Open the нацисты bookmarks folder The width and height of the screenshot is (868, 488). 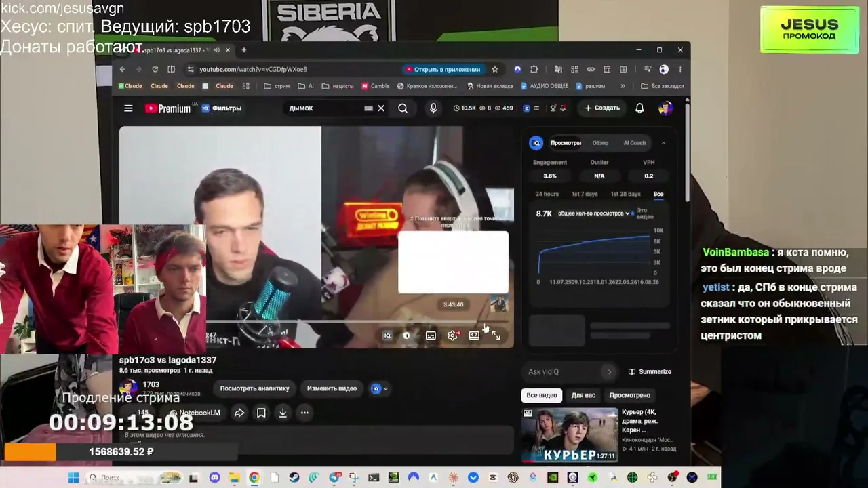point(338,86)
